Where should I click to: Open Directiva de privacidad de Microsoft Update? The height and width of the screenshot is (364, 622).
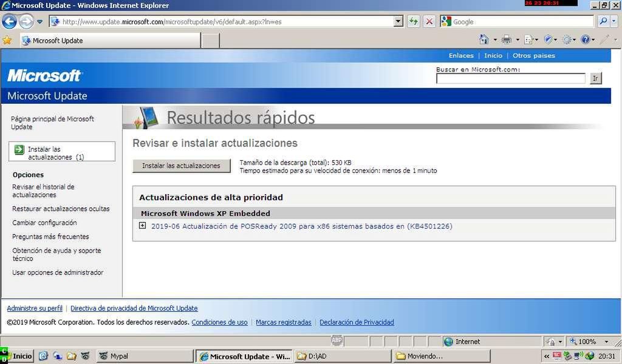pos(134,308)
